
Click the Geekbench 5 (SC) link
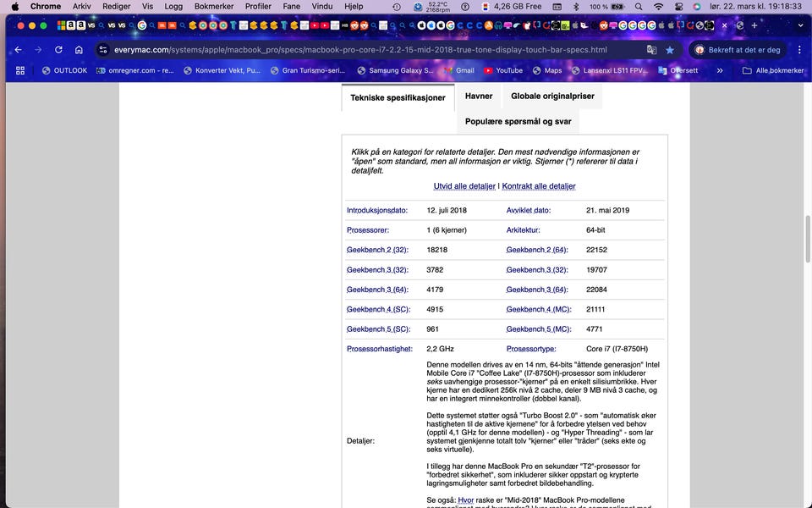379,329
